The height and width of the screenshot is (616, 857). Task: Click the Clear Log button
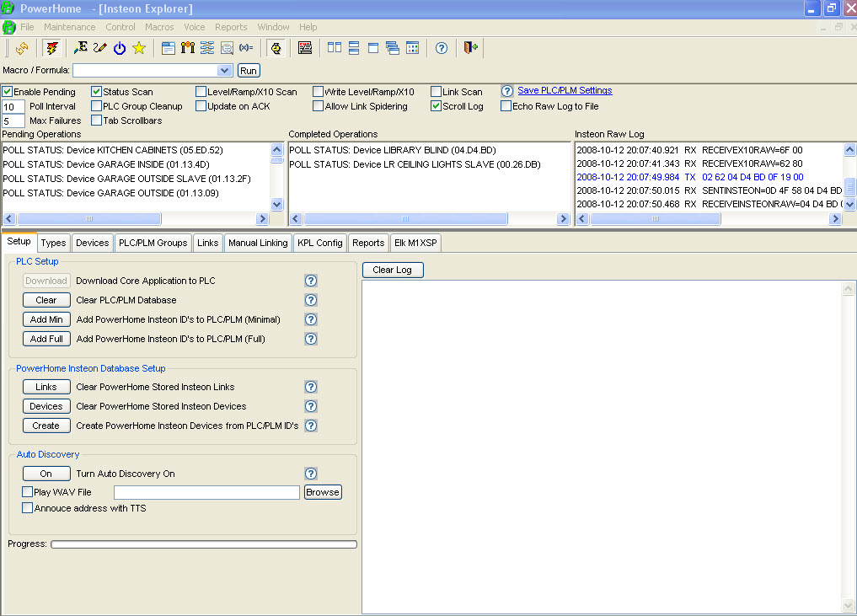point(393,270)
